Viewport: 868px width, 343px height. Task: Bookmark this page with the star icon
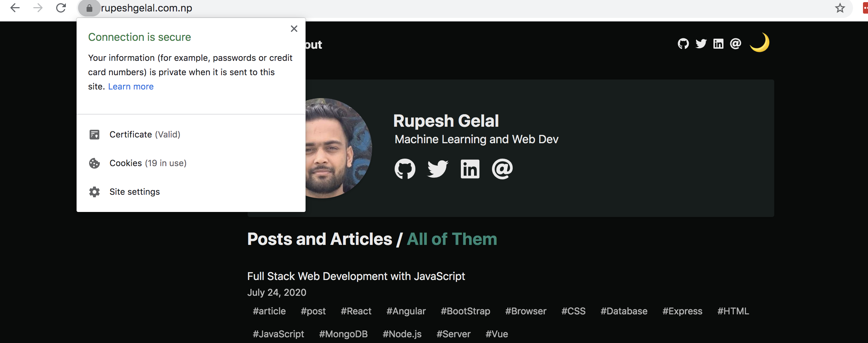click(x=840, y=8)
